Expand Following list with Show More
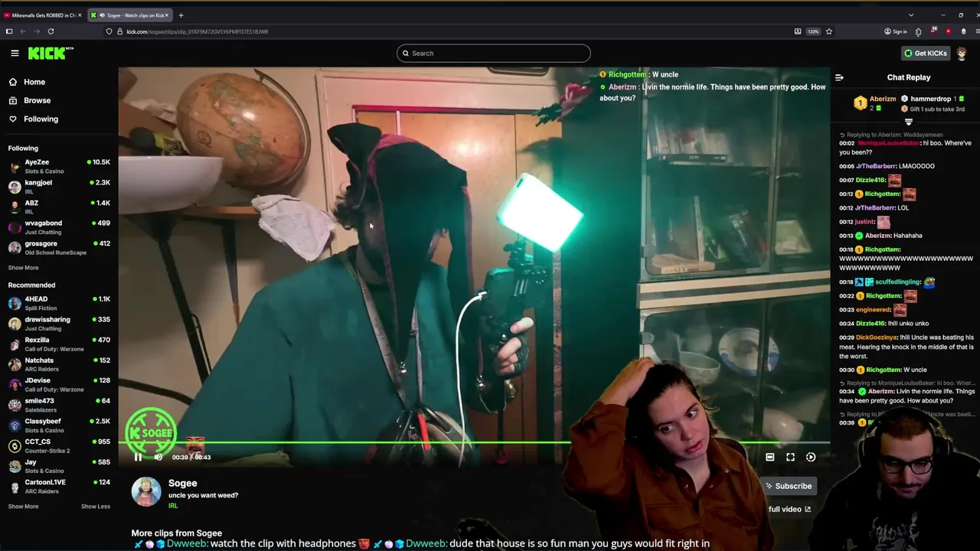This screenshot has height=551, width=980. (23, 268)
